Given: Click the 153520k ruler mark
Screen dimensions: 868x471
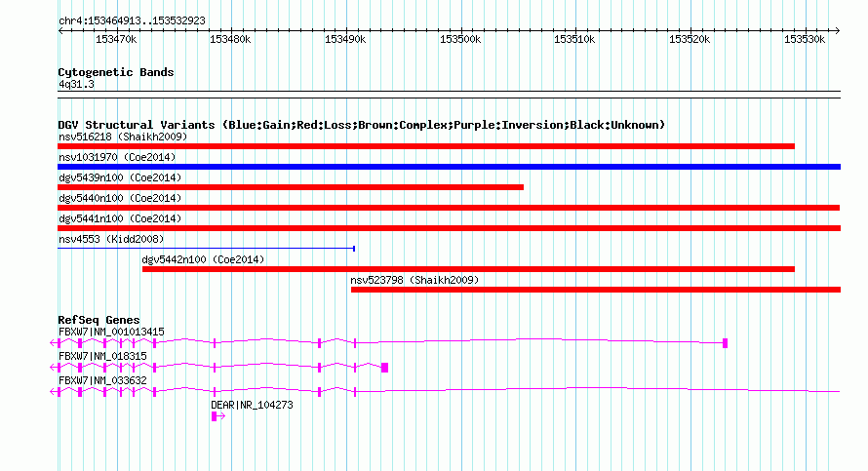Looking at the screenshot, I should [x=690, y=39].
